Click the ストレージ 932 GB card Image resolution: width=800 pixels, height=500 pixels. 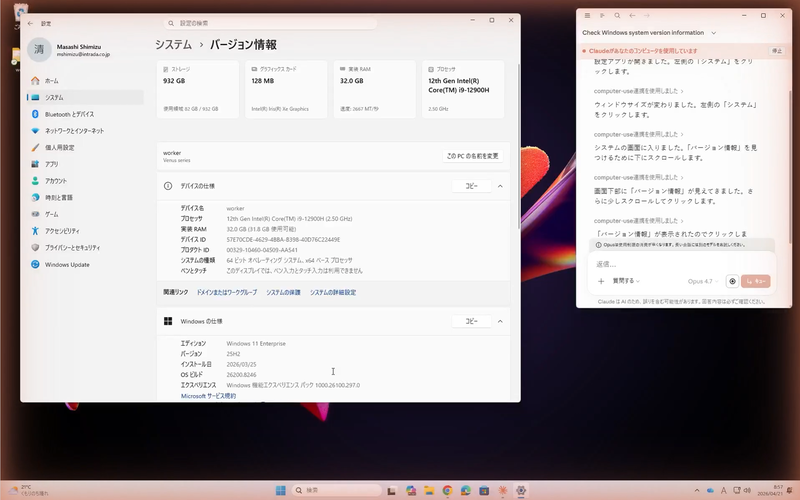tap(198, 89)
